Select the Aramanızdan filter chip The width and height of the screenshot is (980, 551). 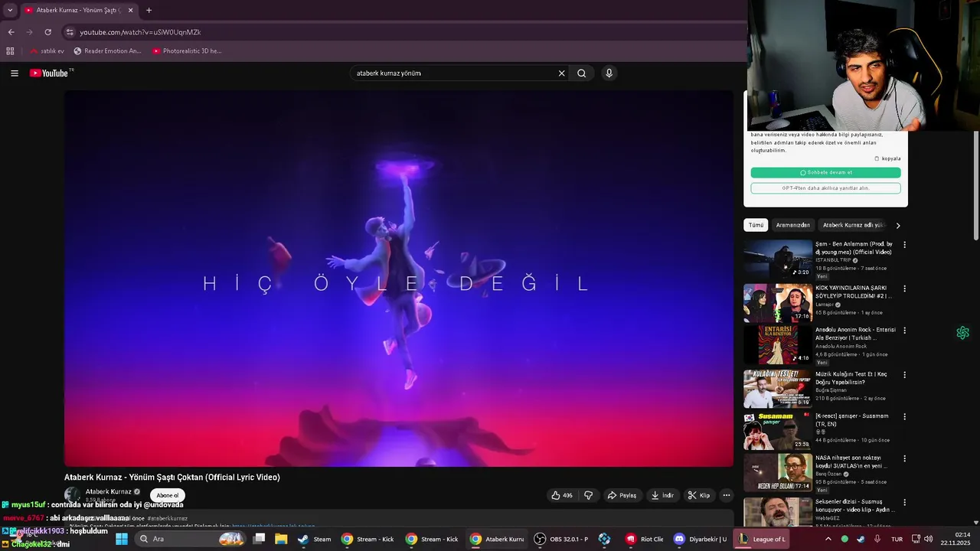tap(792, 225)
